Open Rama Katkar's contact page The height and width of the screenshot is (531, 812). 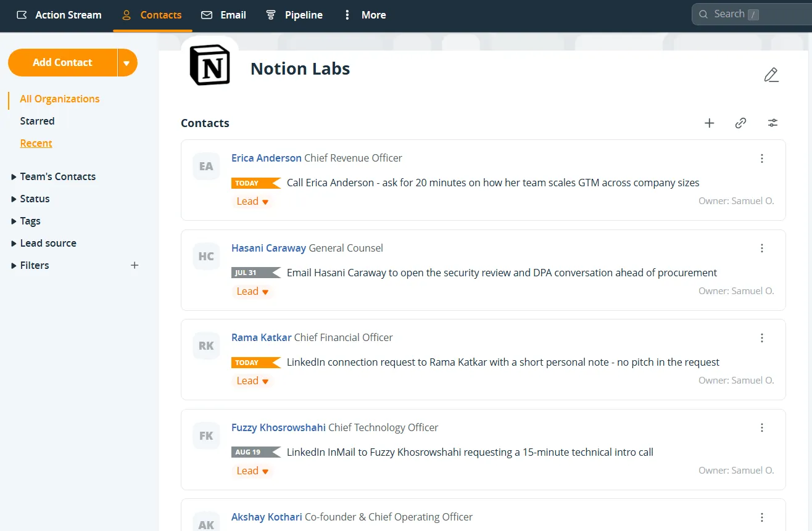tap(261, 337)
